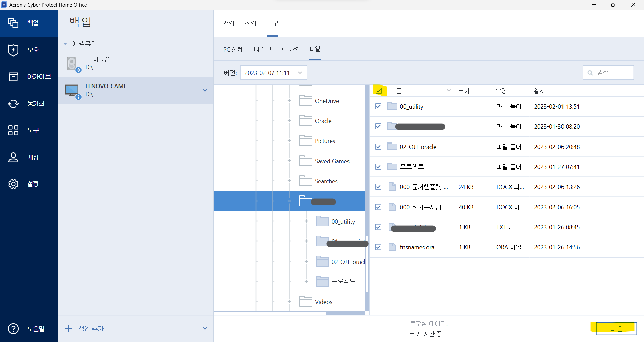Open the 계정 person icon in the sidebar
The height and width of the screenshot is (342, 644).
coord(13,157)
